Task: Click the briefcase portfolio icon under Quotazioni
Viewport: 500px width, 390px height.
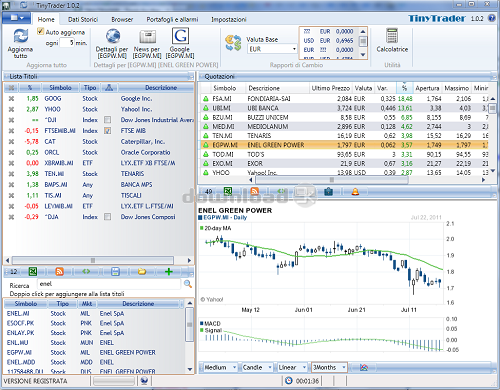Action: coord(328,192)
